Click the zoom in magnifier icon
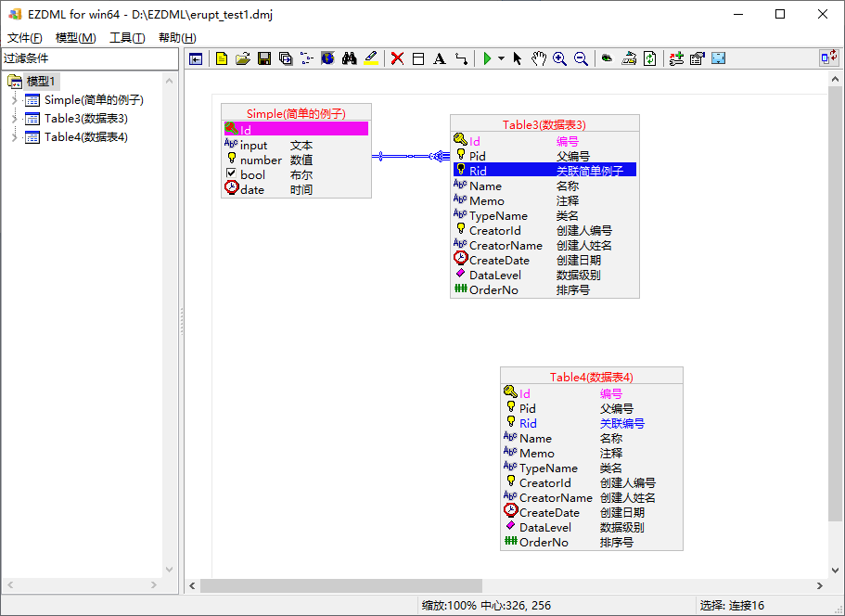 [559, 58]
